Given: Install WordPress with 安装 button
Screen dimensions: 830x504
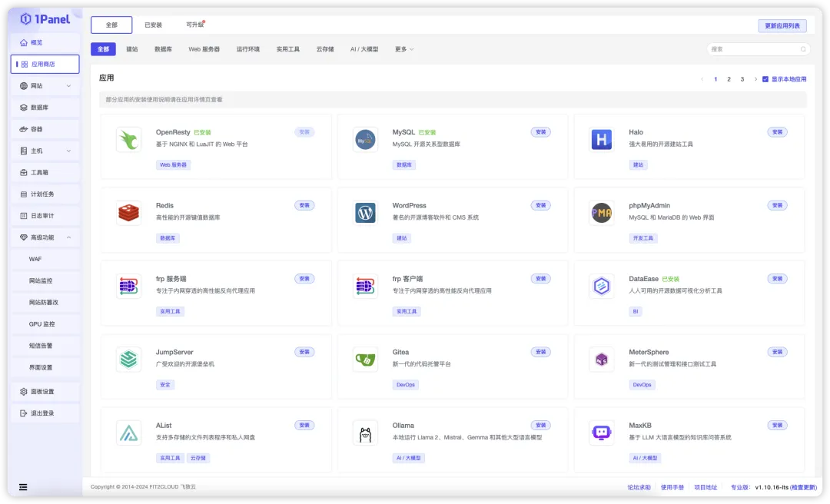Looking at the screenshot, I should coord(540,205).
